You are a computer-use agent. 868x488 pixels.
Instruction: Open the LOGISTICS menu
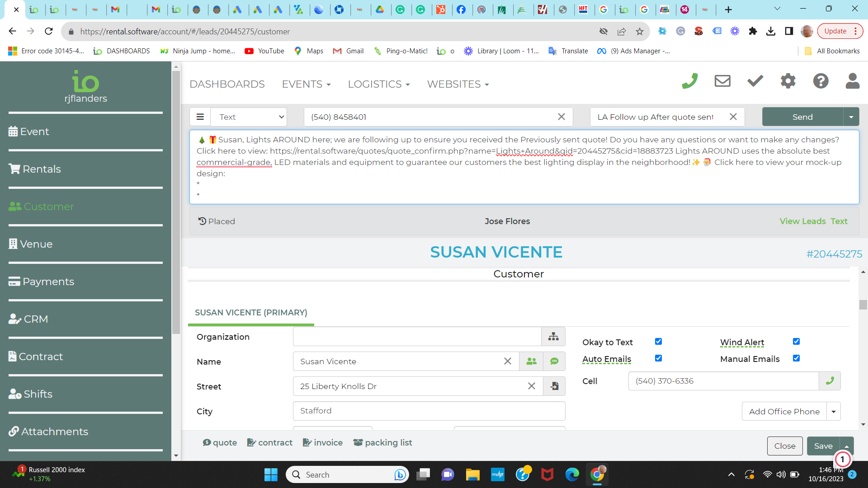pyautogui.click(x=379, y=84)
